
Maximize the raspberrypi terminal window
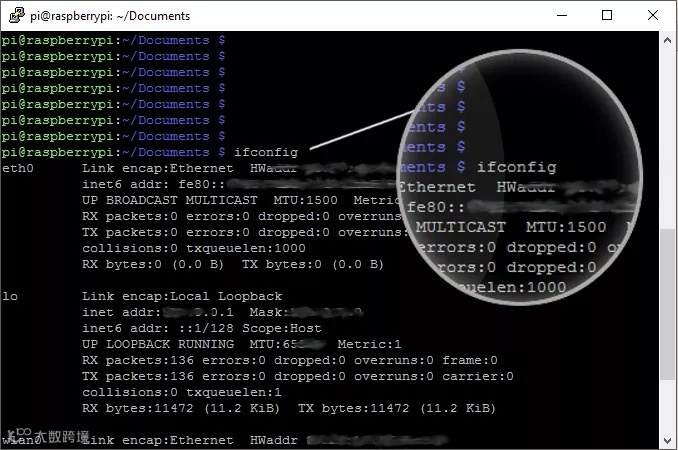click(x=607, y=16)
